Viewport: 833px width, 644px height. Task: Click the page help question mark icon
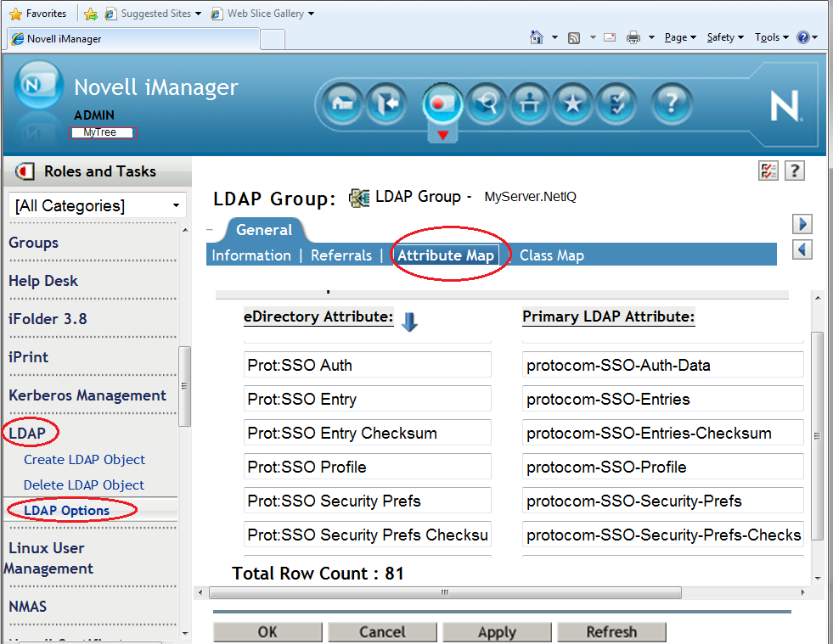pyautogui.click(x=795, y=171)
